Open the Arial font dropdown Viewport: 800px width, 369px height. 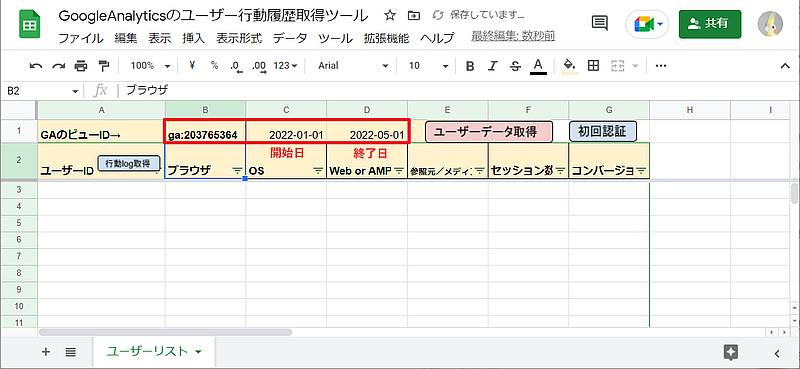point(353,66)
